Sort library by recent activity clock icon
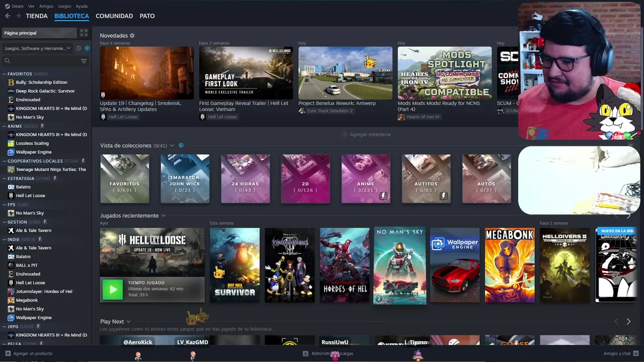This screenshot has width=644, height=362. tap(78, 48)
